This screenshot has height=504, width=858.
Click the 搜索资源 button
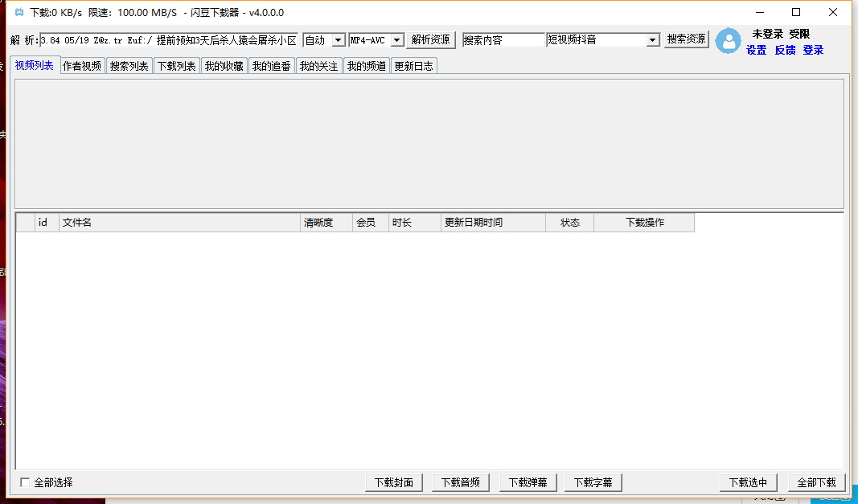click(686, 39)
